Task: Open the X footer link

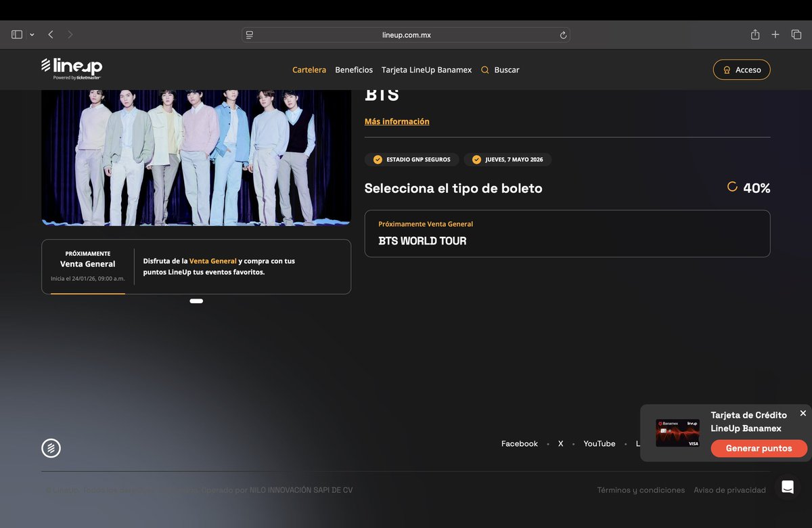Action: (561, 444)
